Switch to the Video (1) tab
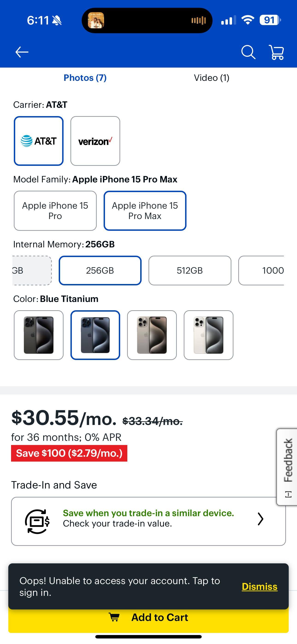This screenshot has height=644, width=297. (x=212, y=78)
